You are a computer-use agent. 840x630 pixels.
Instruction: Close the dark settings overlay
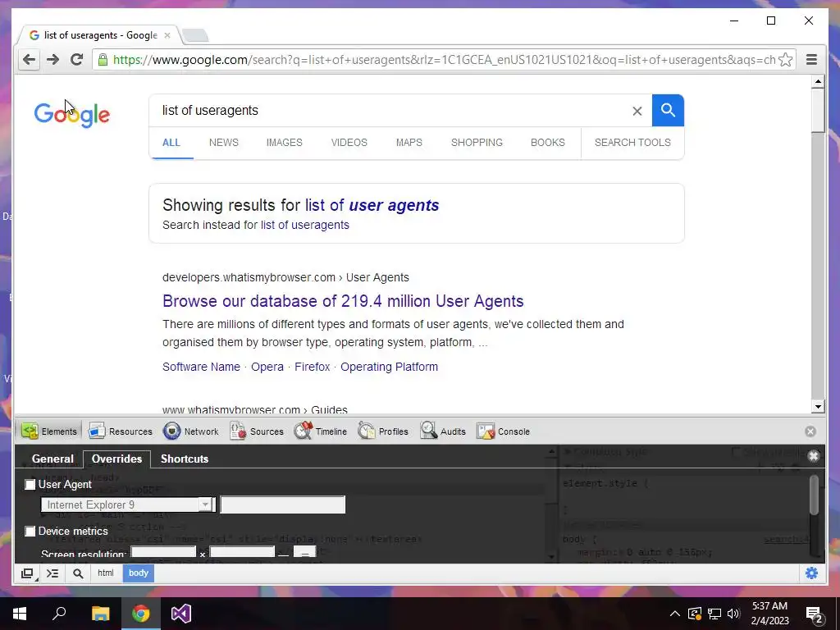(813, 456)
